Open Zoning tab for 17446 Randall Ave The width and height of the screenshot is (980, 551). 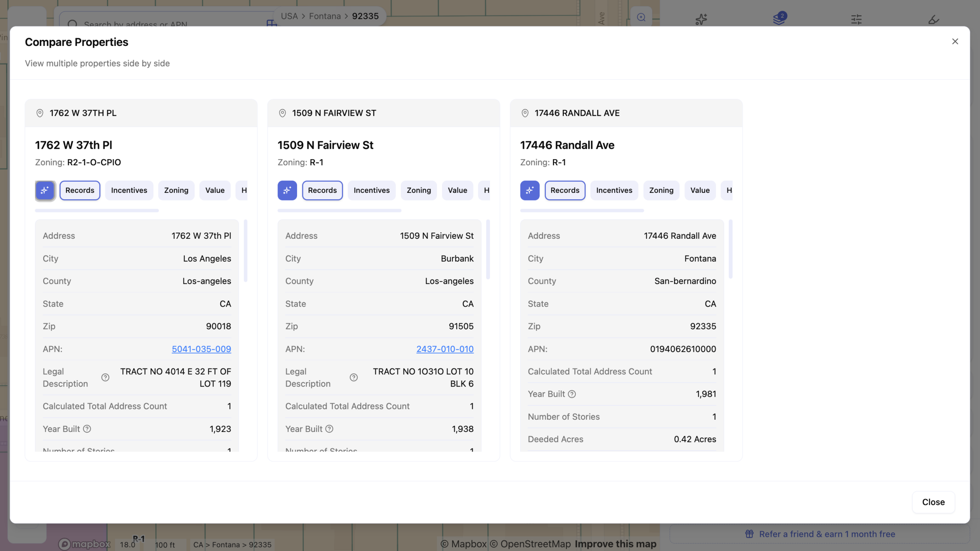[x=661, y=190]
